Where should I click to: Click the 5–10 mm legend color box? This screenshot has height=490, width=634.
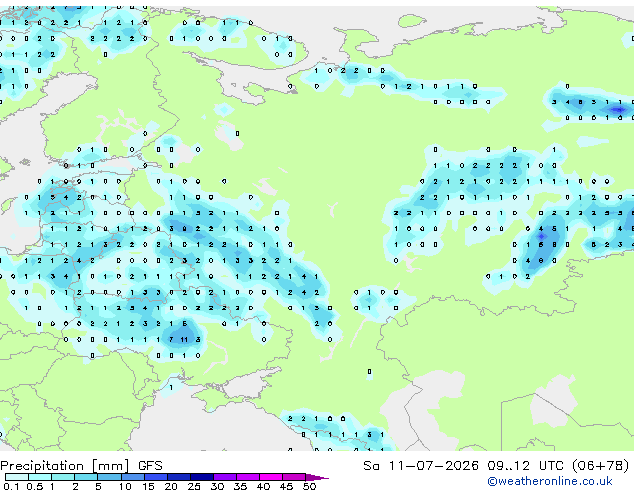(109, 477)
